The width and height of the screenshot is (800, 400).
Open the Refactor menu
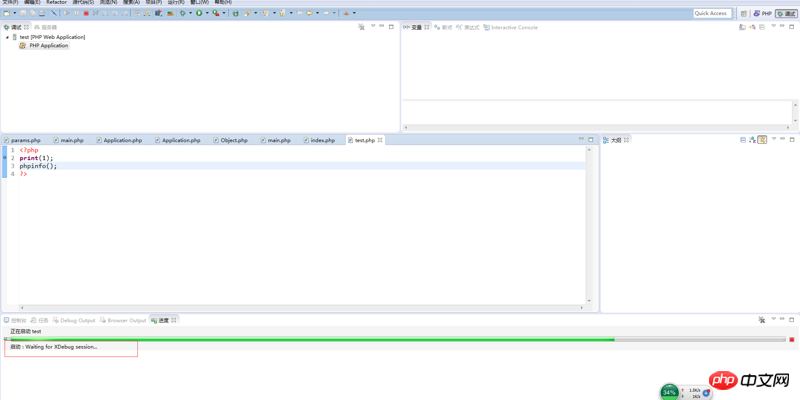pos(56,2)
